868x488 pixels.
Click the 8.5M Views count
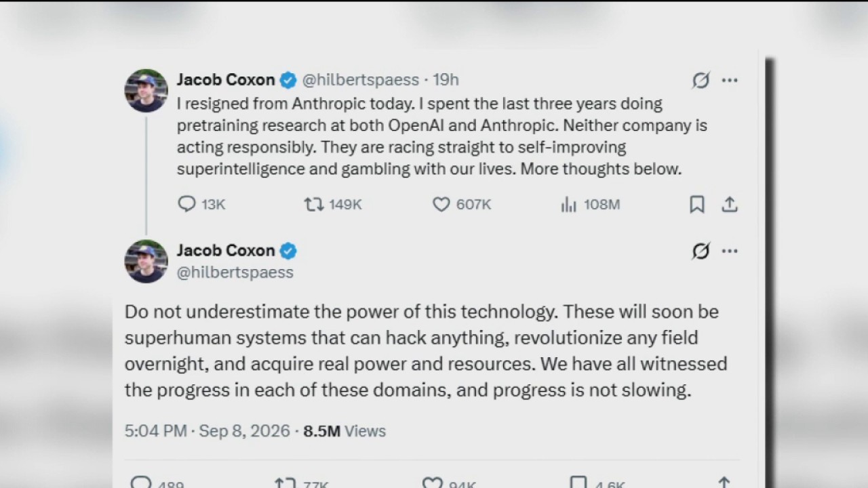344,431
